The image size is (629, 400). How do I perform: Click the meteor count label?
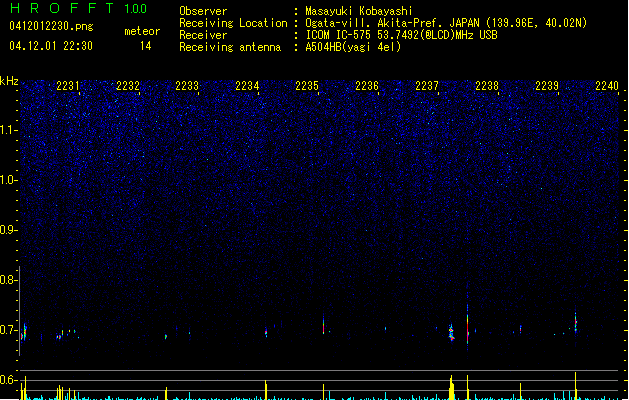pos(142,31)
